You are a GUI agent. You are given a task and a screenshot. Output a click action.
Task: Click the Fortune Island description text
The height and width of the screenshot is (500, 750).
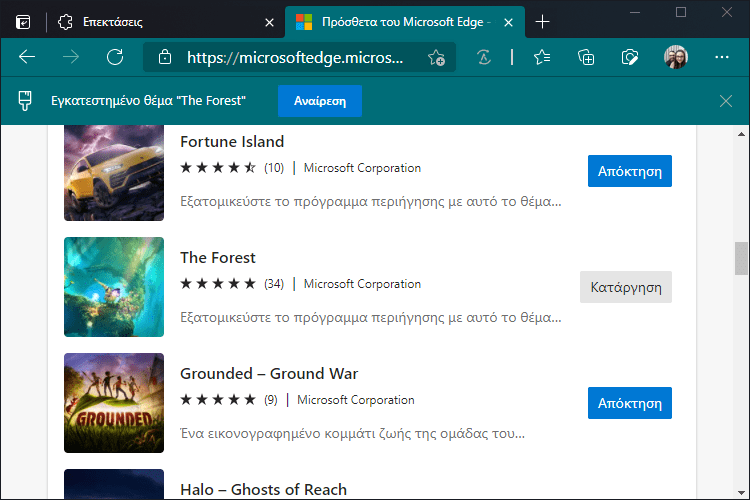[x=371, y=201]
